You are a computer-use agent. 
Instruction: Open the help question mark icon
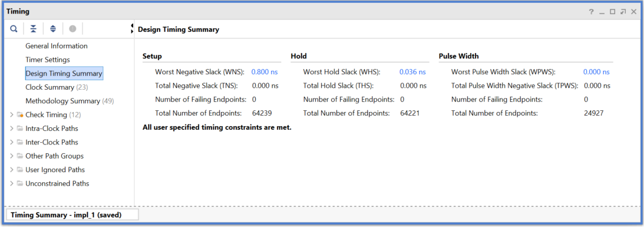591,12
